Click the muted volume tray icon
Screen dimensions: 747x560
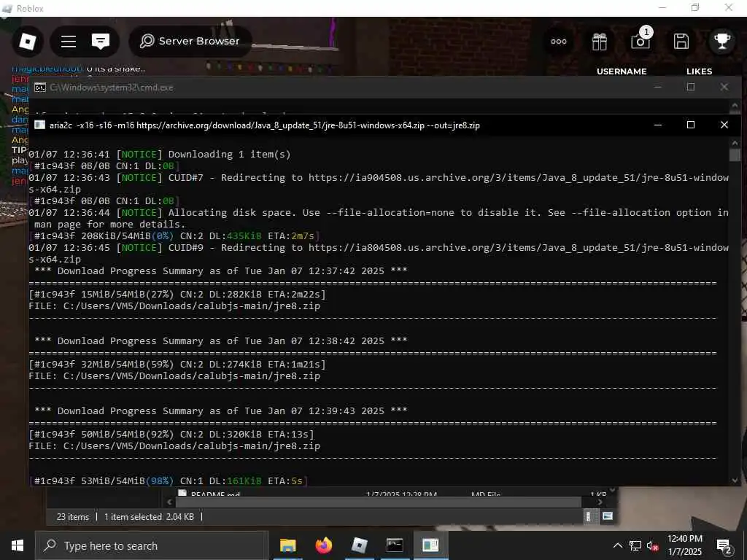point(652,545)
